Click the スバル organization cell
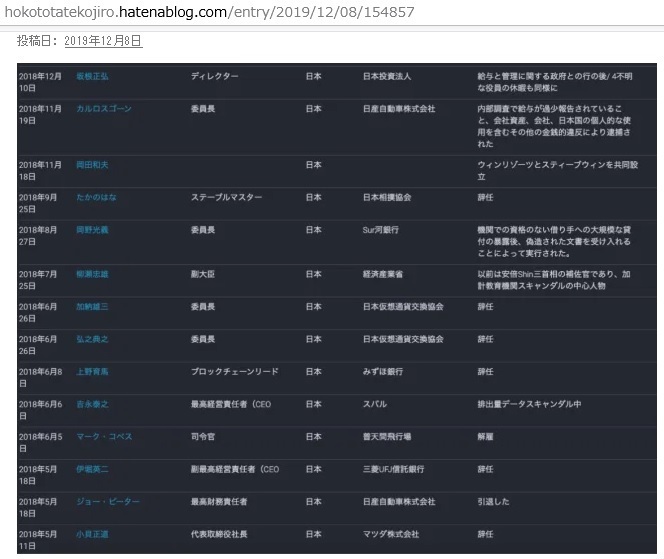Screen dimensions: 664x559 point(375,404)
